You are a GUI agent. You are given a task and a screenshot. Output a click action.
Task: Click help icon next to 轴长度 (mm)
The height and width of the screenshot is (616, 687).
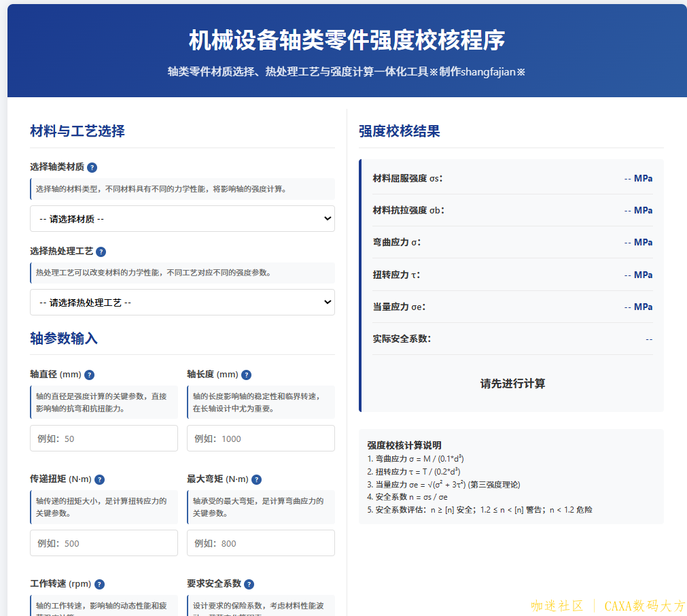click(246, 375)
